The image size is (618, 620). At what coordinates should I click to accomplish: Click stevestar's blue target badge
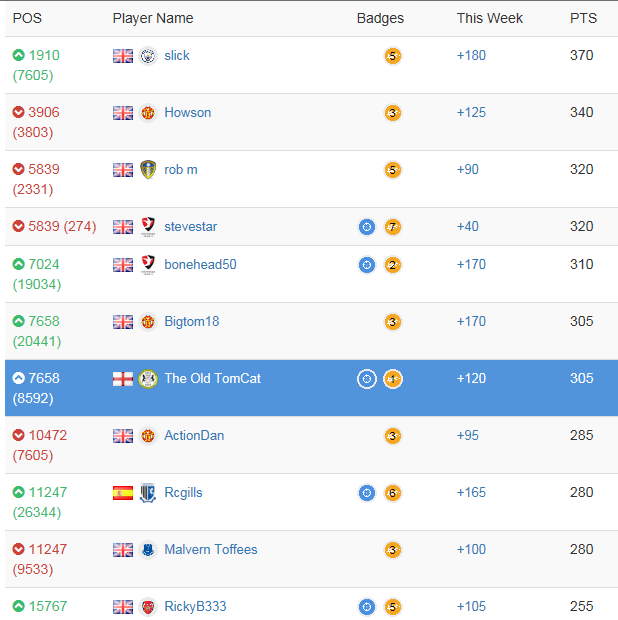[x=367, y=227]
